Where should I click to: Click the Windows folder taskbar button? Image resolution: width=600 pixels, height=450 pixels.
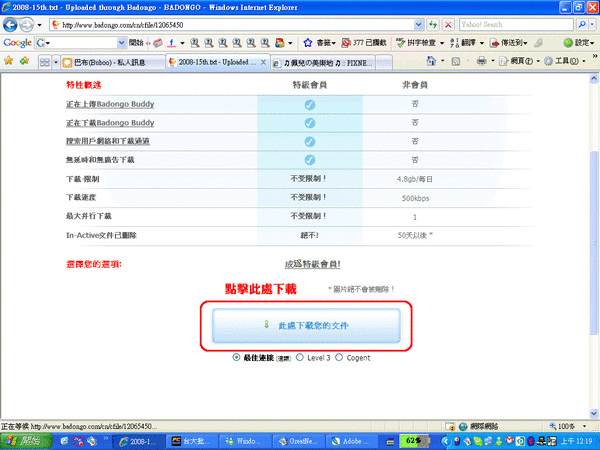(x=246, y=442)
